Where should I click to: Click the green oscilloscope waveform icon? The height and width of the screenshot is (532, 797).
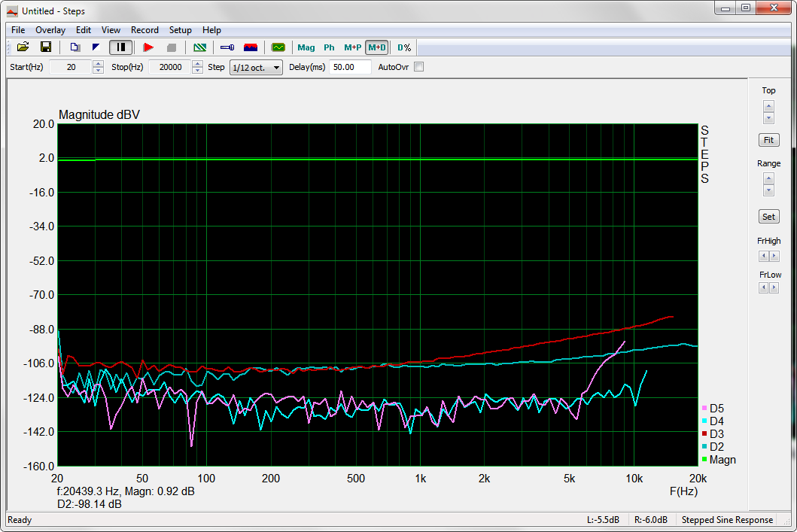(278, 47)
